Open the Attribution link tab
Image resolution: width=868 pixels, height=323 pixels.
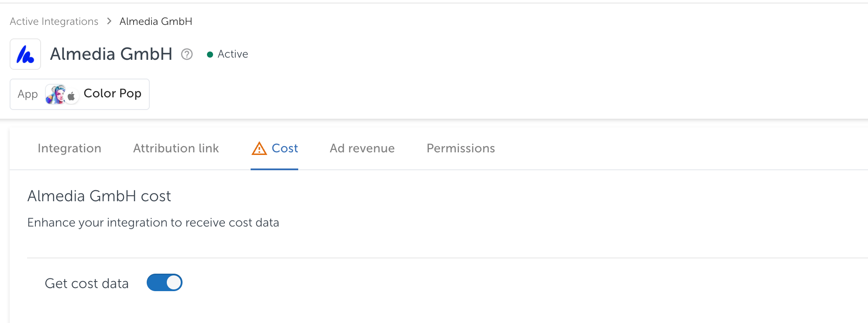(176, 148)
